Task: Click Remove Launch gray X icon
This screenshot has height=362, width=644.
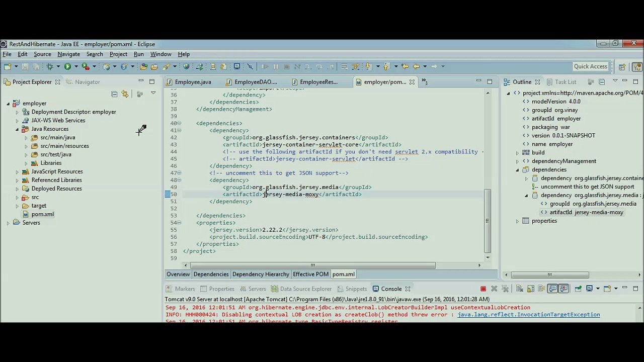Action: point(494,289)
